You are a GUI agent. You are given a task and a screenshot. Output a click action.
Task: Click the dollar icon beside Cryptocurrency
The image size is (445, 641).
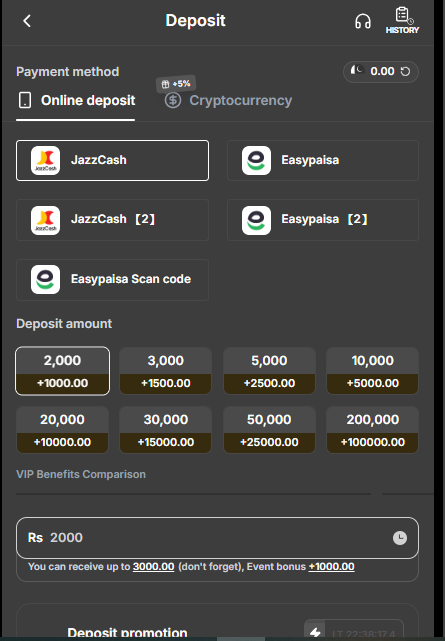click(x=173, y=100)
